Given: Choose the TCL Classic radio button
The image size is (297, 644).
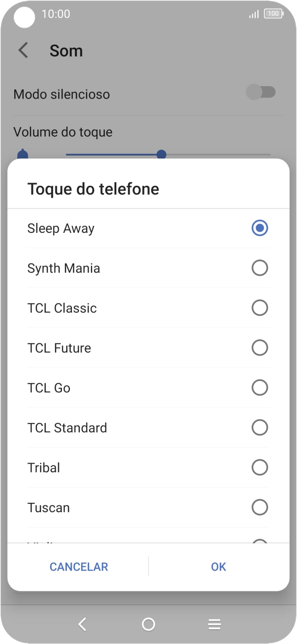Looking at the screenshot, I should (x=260, y=308).
